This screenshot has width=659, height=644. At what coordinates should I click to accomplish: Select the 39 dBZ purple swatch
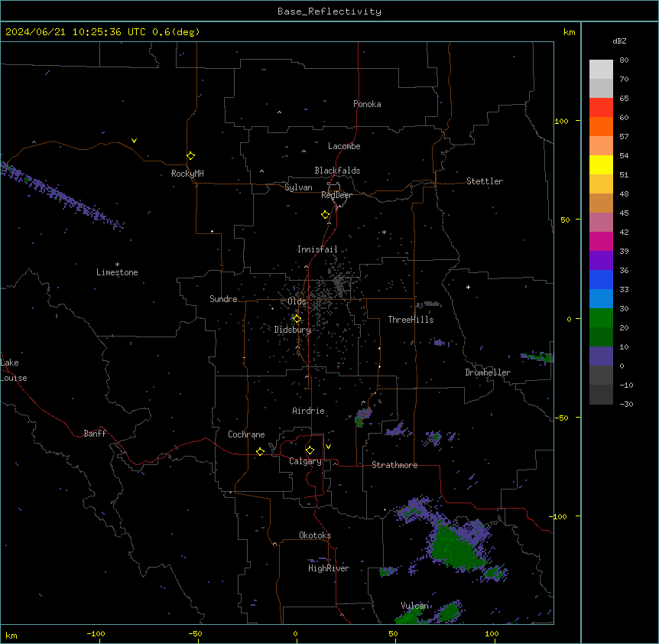[x=601, y=260]
